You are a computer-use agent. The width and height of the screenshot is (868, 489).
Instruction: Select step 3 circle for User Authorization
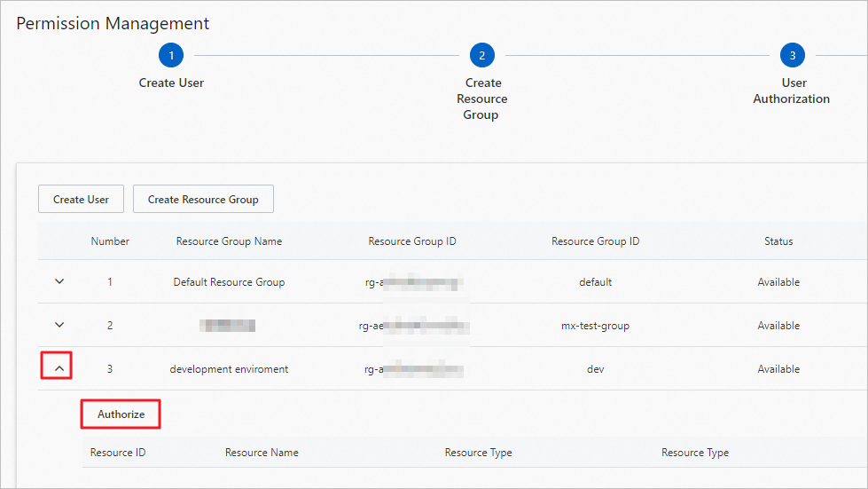click(793, 55)
